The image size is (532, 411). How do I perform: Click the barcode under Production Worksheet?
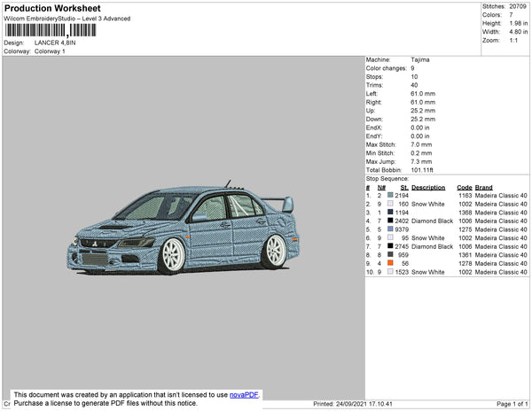(51, 30)
